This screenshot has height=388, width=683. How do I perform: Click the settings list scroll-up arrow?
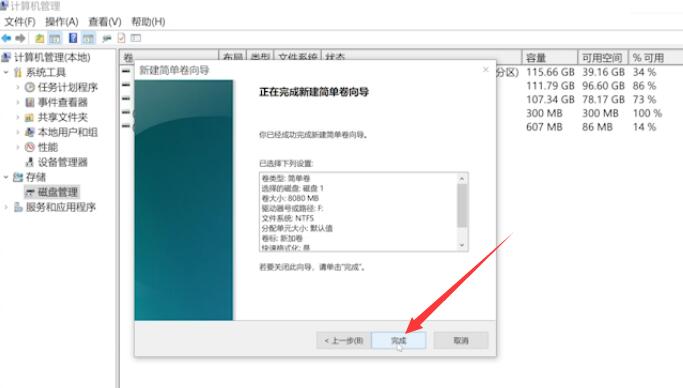[462, 179]
